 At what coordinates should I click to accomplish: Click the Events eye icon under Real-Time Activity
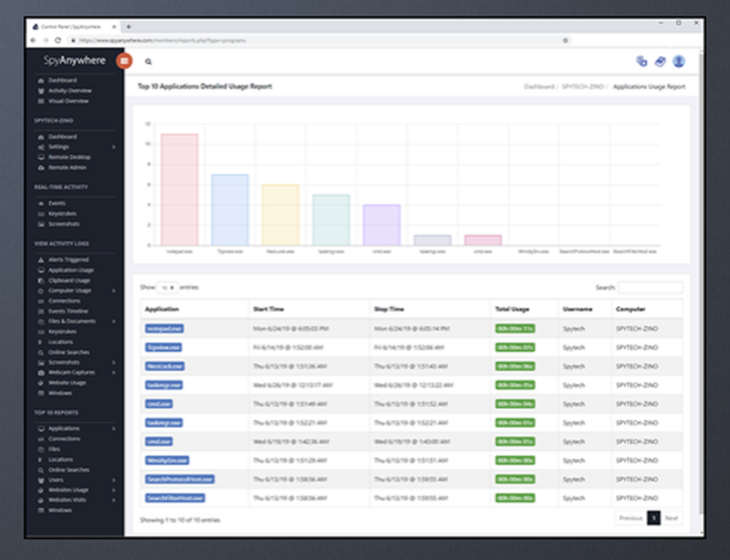41,204
